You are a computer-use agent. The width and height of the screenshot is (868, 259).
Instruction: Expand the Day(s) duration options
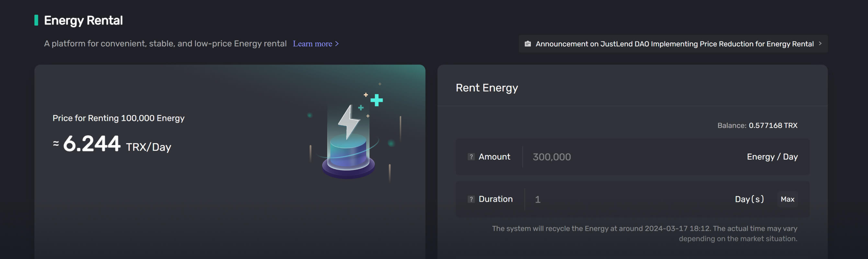pos(750,199)
